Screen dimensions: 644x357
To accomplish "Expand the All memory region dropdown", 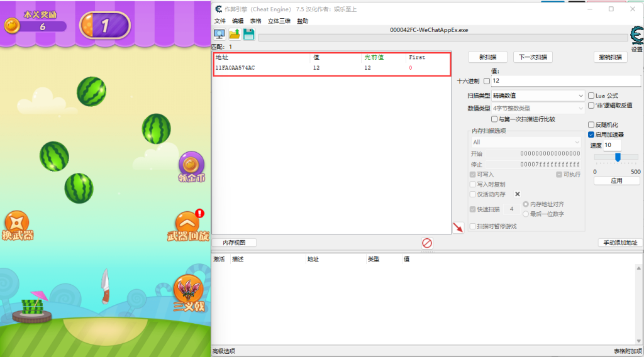I will pyautogui.click(x=526, y=142).
